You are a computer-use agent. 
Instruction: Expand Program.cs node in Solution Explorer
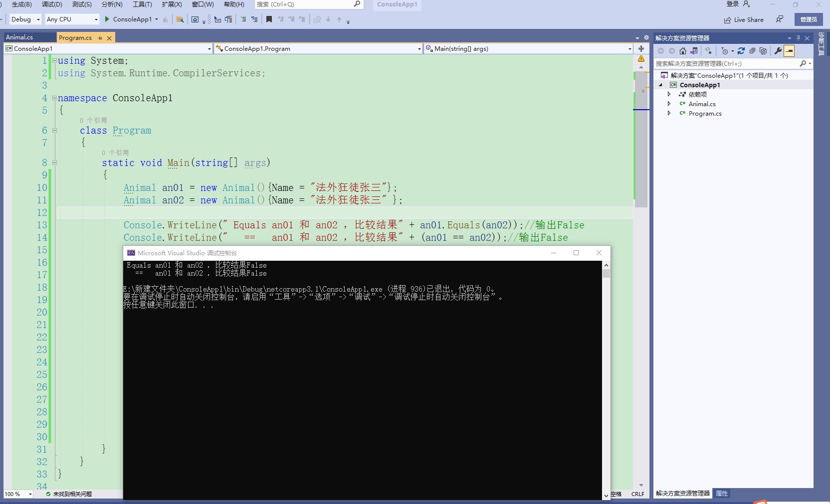(669, 113)
